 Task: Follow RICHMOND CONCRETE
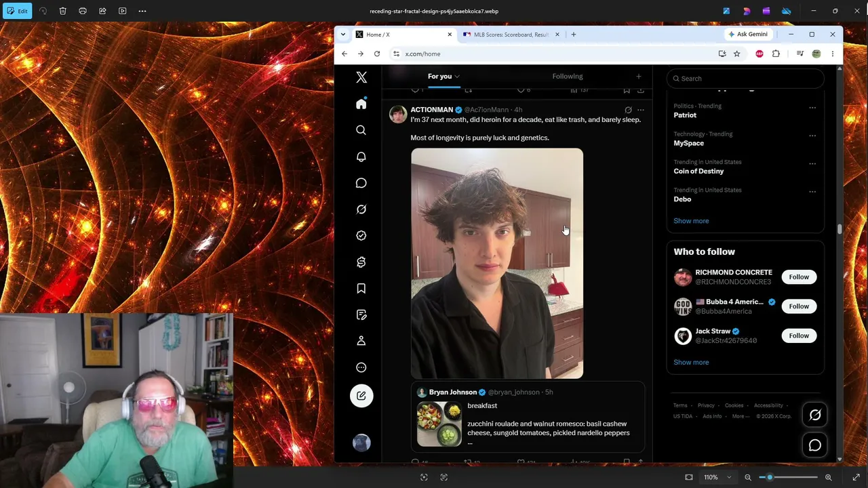pyautogui.click(x=799, y=277)
